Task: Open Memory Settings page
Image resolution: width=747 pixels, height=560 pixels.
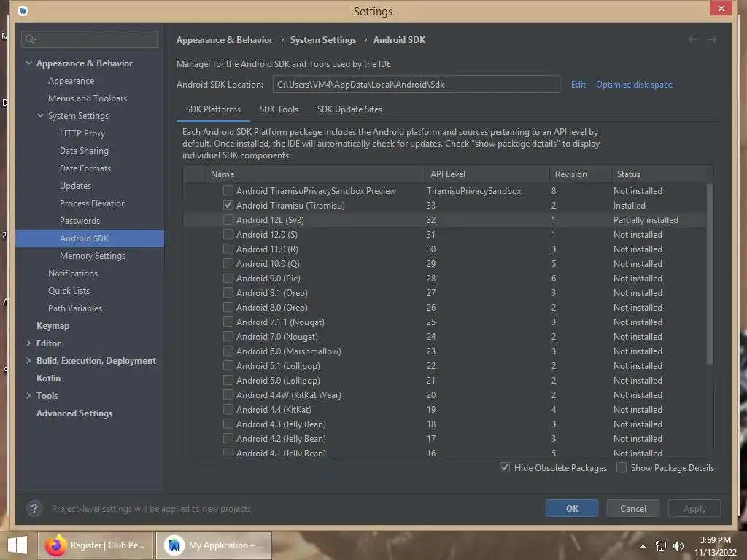Action: pos(93,256)
